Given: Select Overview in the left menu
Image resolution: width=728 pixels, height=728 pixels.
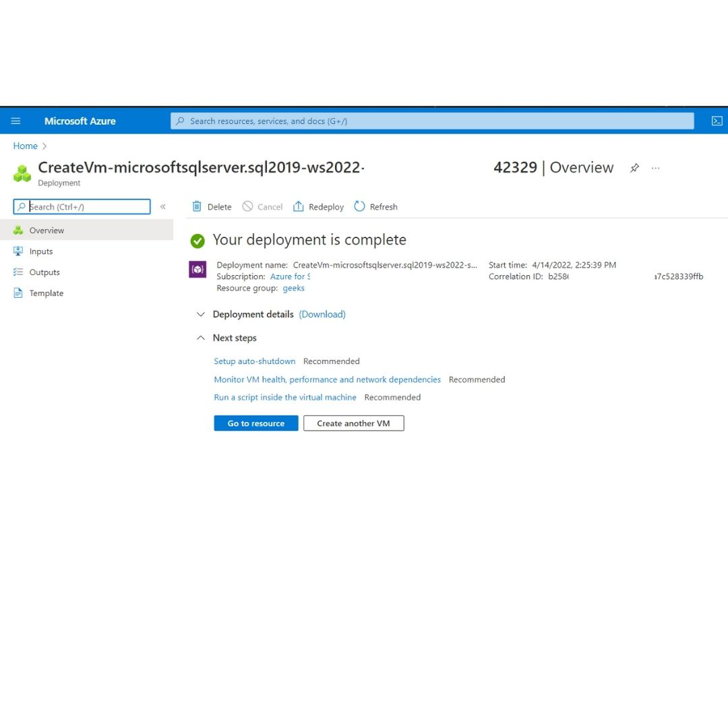Looking at the screenshot, I should (x=87, y=231).
